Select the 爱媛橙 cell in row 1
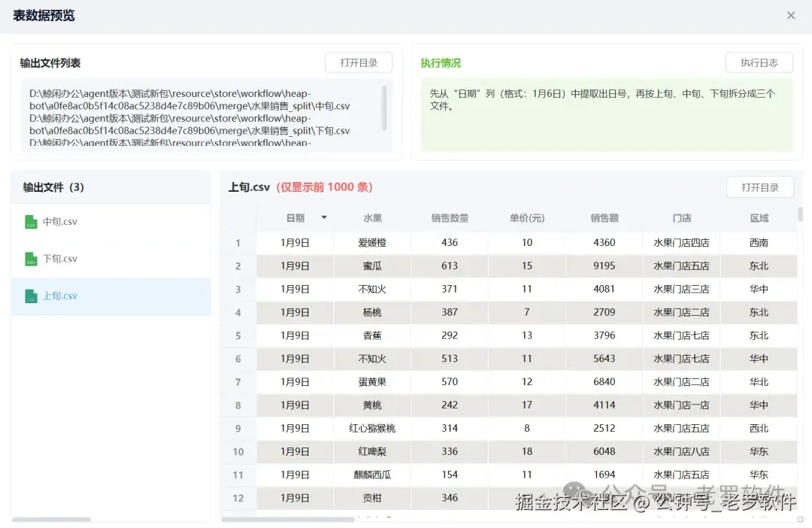812x528 pixels. coord(372,242)
